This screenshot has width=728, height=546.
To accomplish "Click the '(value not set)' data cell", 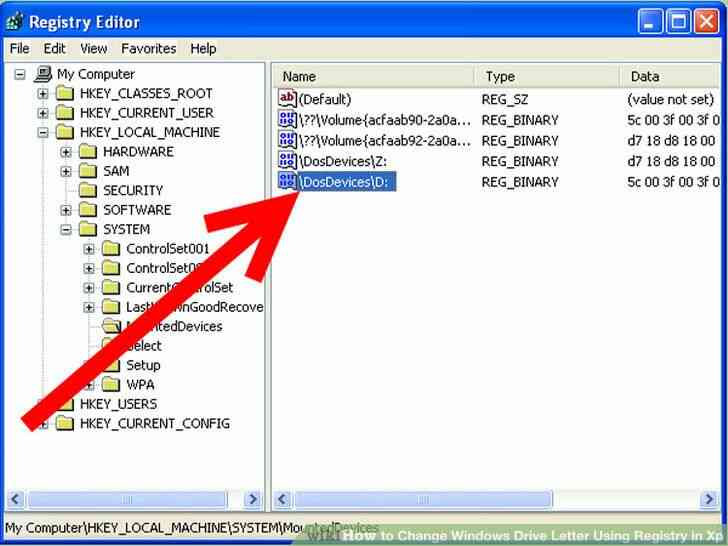I will (x=670, y=99).
